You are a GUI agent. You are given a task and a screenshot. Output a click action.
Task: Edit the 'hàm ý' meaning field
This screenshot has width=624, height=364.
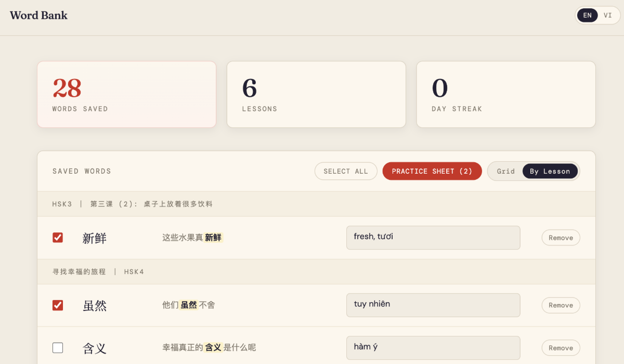[x=433, y=348]
